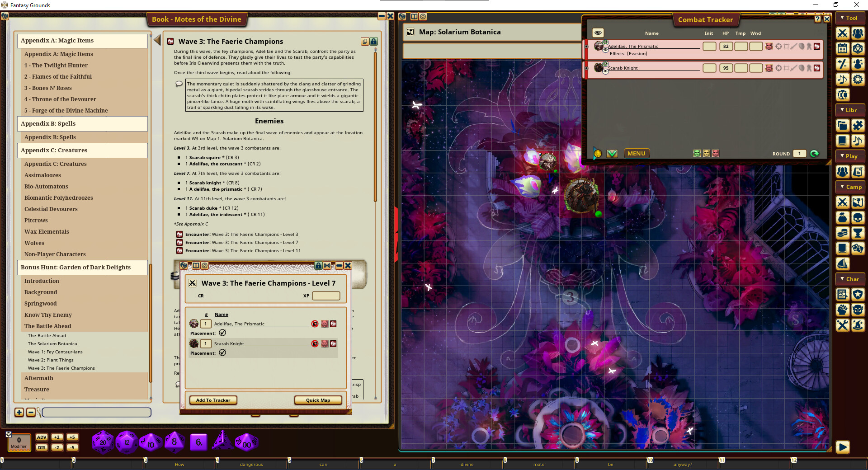
Task: Toggle the -5 modifier button
Action: tap(72, 447)
